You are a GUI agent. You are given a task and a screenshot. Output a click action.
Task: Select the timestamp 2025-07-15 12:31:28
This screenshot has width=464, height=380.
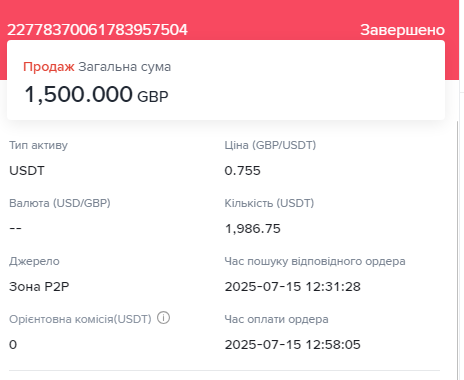(293, 287)
